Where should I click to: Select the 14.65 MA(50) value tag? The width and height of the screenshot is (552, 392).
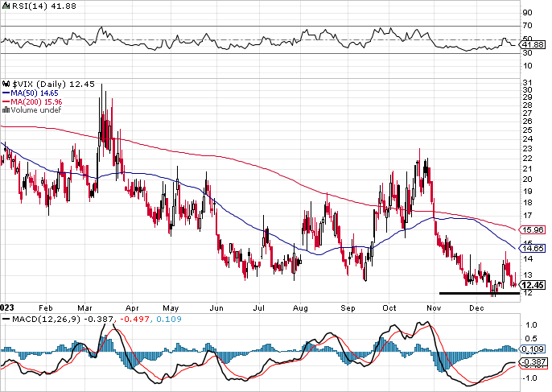coord(533,248)
